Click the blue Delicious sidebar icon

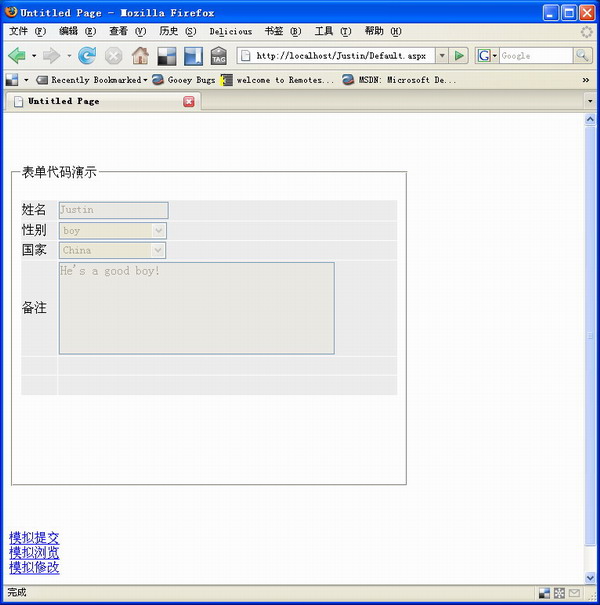pyautogui.click(x=193, y=56)
